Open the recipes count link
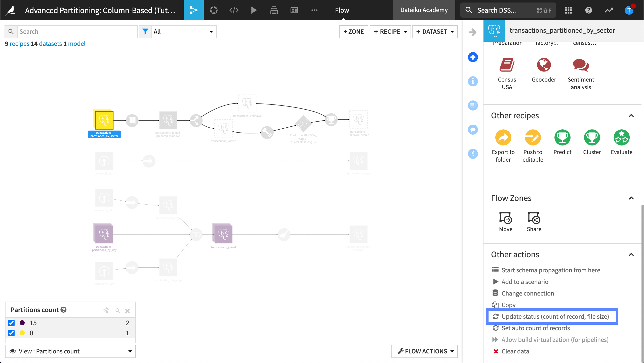Viewport: 644px width, 363px height. pyautogui.click(x=19, y=44)
